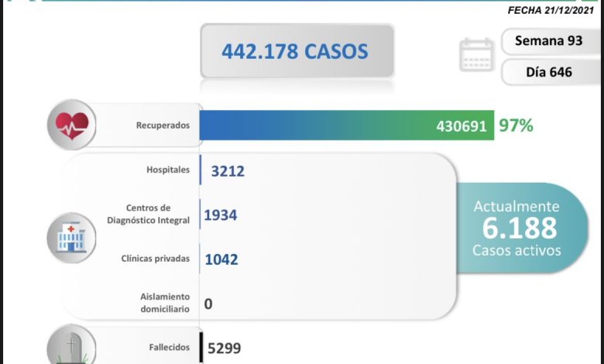Click the calendar icon
Image resolution: width=604 pixels, height=364 pixels.
pos(476,55)
